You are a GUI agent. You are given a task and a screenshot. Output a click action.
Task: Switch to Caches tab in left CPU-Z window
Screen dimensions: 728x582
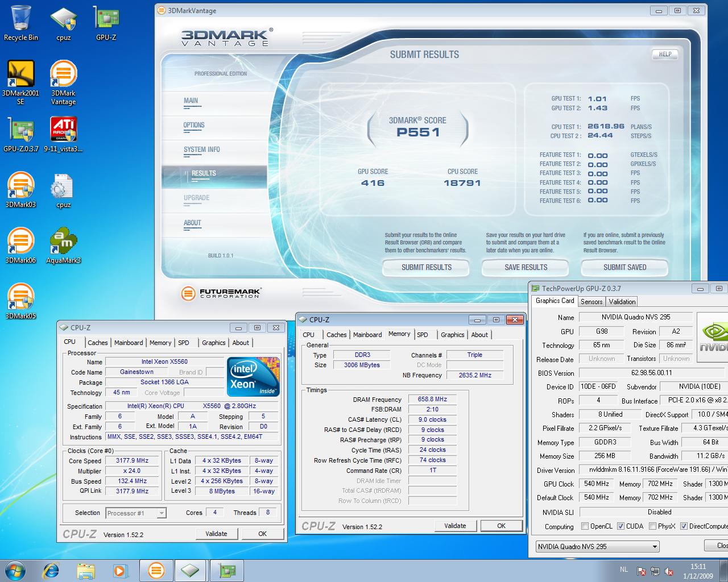97,343
